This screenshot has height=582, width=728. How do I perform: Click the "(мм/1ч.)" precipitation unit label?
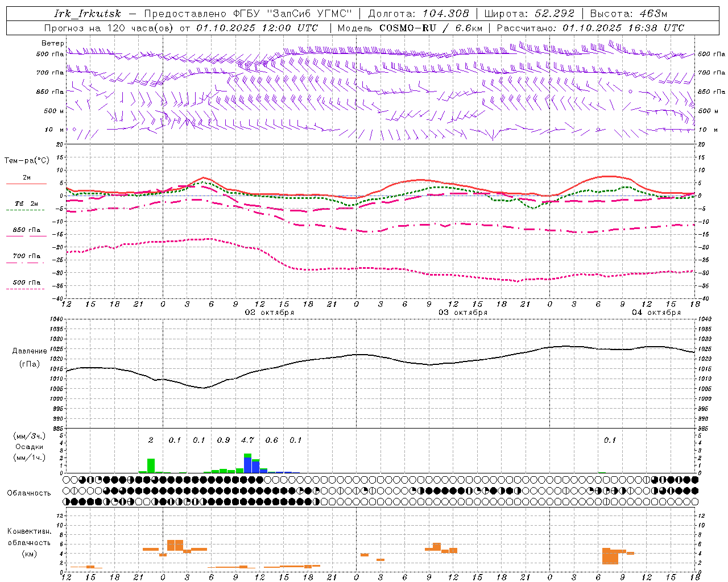(x=30, y=458)
